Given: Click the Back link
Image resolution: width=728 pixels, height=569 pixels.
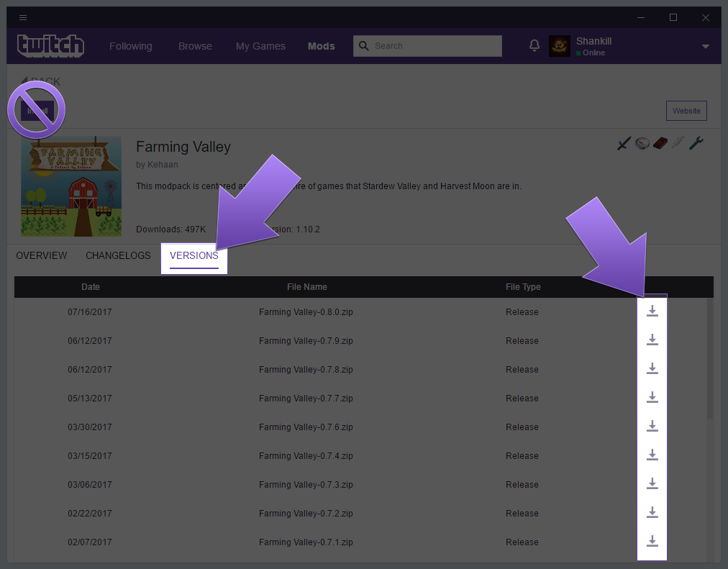Looking at the screenshot, I should click(41, 82).
